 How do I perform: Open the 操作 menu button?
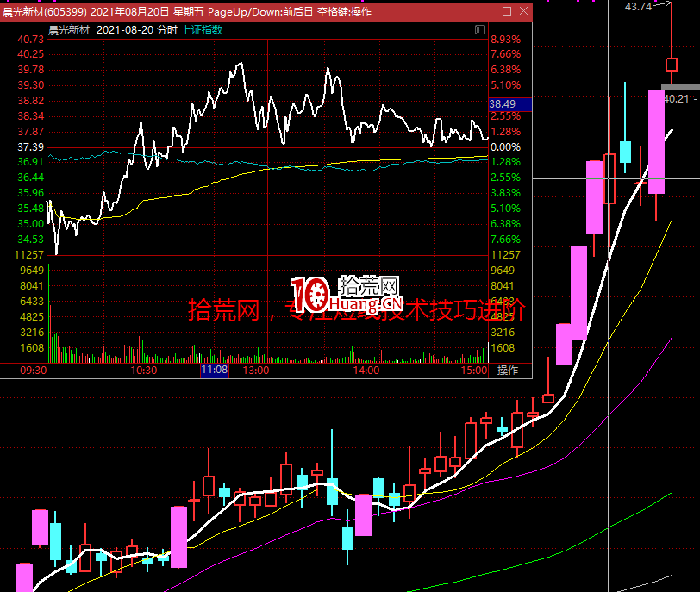pos(508,371)
